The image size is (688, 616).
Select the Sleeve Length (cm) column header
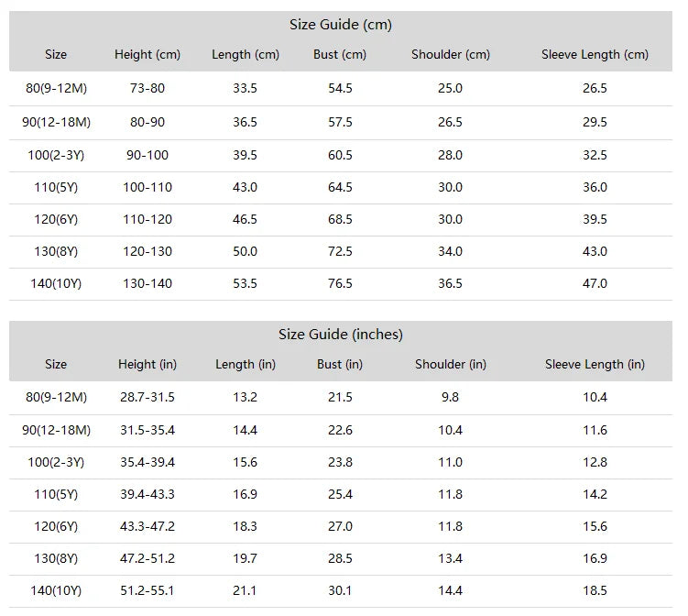point(595,54)
